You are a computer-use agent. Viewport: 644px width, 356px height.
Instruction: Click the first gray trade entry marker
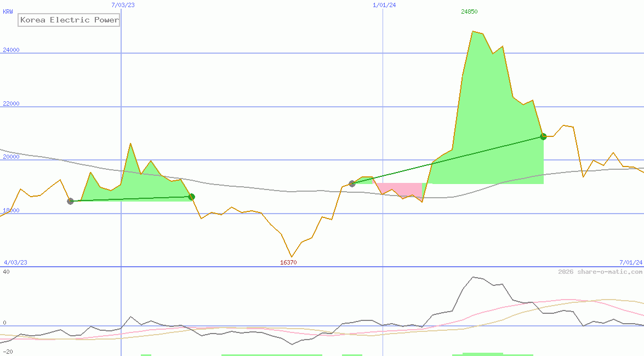(70, 201)
